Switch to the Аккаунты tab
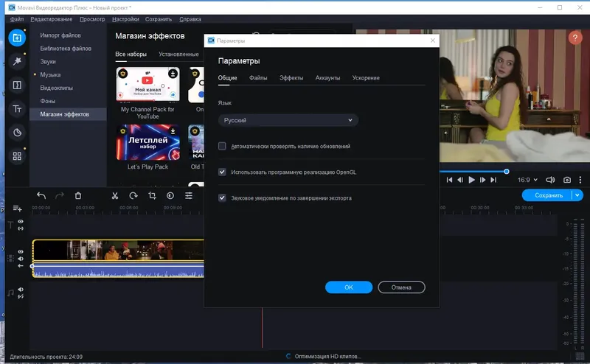Viewport: 590px width, 364px height. pyautogui.click(x=327, y=78)
